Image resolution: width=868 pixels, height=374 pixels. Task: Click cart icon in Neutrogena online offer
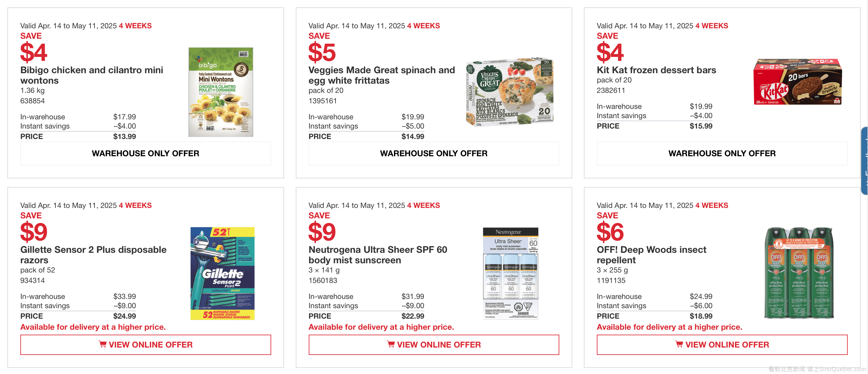[x=391, y=344]
